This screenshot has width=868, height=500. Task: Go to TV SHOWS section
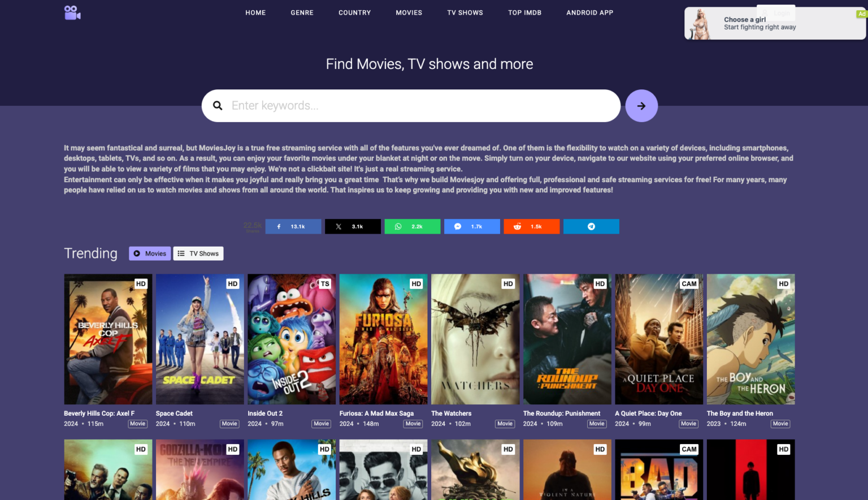coord(465,12)
